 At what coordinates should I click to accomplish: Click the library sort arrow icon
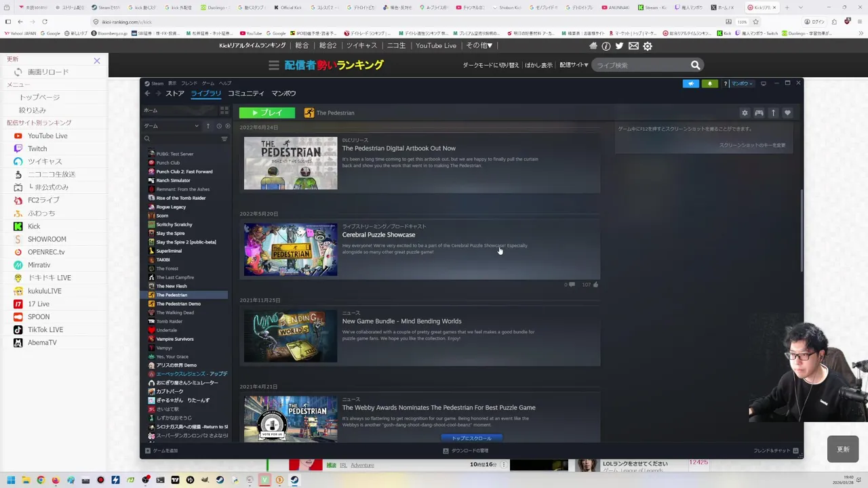pyautogui.click(x=208, y=126)
